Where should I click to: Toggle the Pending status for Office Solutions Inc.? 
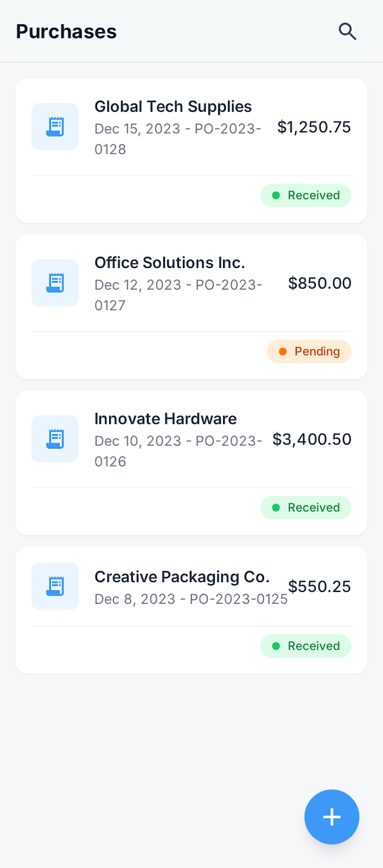(x=309, y=352)
